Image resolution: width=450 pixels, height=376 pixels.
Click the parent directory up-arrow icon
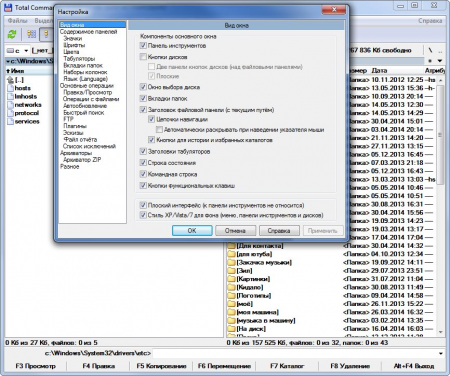click(10, 80)
